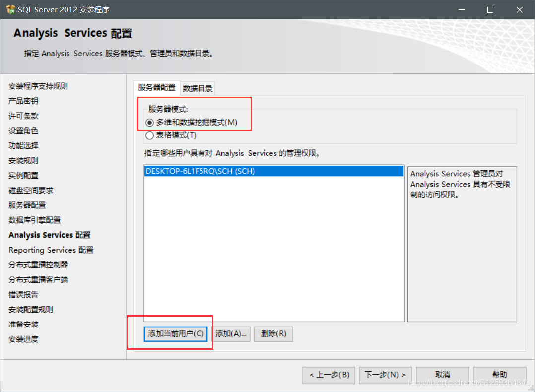Click the 许可条款 step in sidebar
The width and height of the screenshot is (535, 392).
pos(23,116)
